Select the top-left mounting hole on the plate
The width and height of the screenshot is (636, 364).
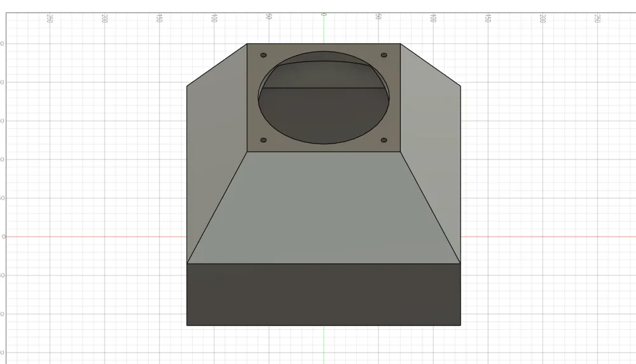click(x=263, y=55)
